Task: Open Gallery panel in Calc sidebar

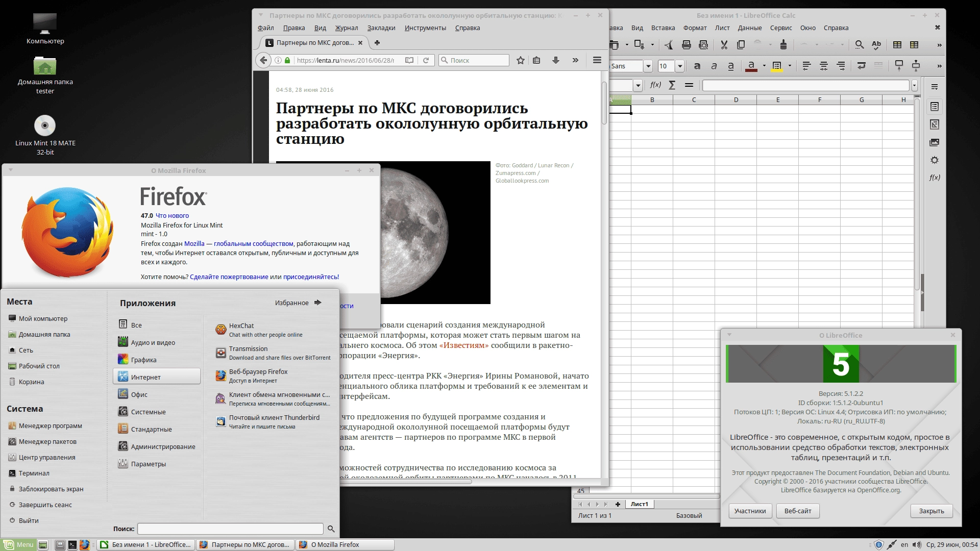Action: [935, 142]
